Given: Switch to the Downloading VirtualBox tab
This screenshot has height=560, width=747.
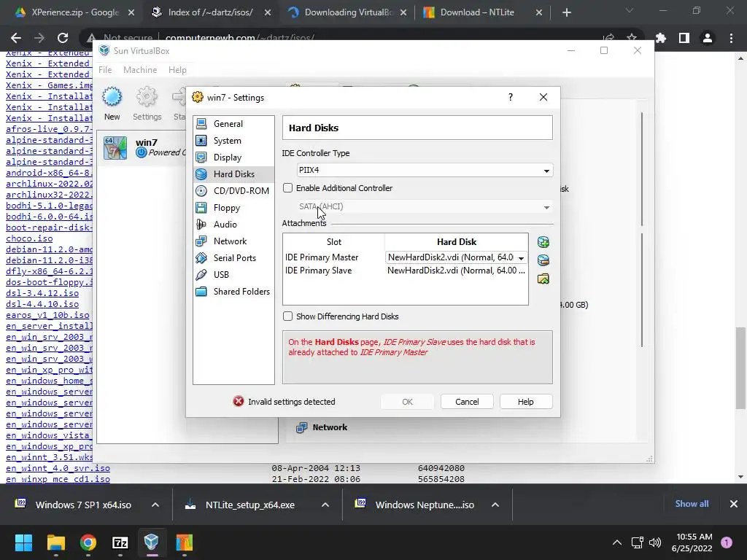Looking at the screenshot, I should tap(348, 12).
